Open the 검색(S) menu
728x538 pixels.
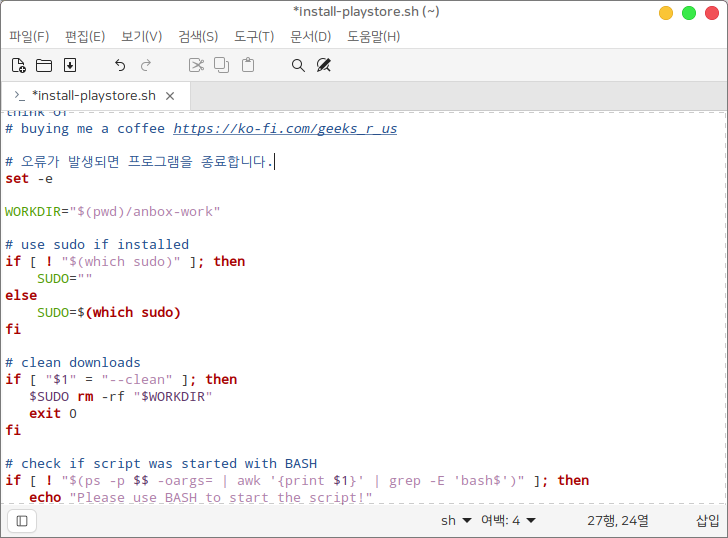198,37
